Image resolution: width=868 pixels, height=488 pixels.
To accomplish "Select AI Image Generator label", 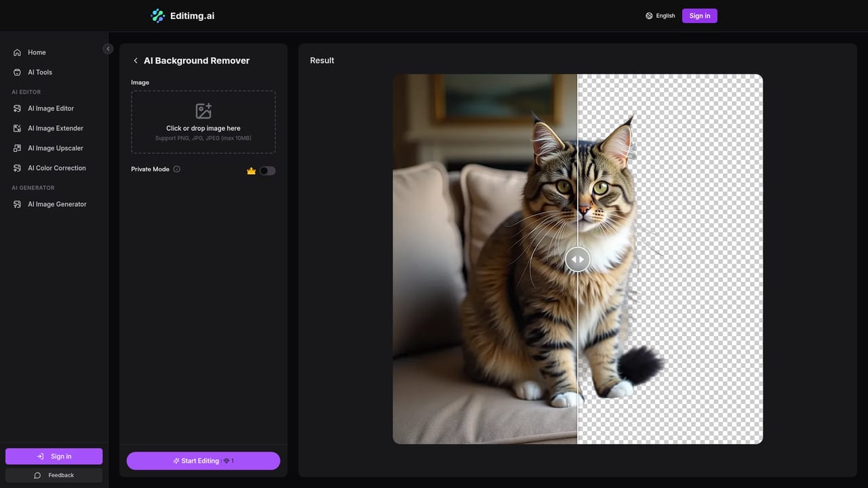I will point(57,204).
